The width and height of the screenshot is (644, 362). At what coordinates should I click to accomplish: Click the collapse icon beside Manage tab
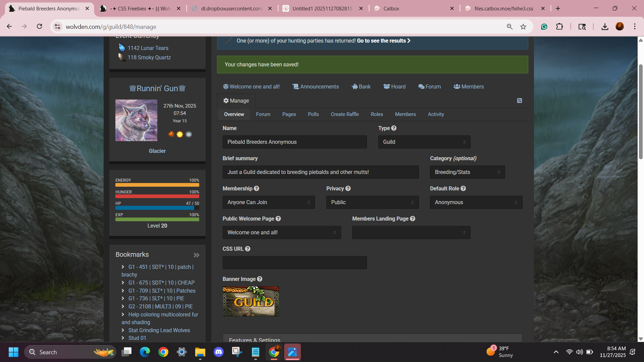click(x=519, y=101)
